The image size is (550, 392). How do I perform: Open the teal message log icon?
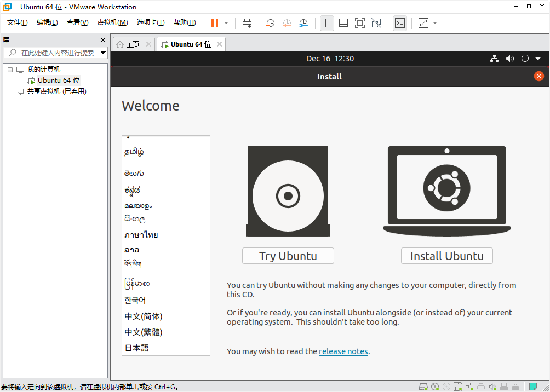pyautogui.click(x=533, y=387)
